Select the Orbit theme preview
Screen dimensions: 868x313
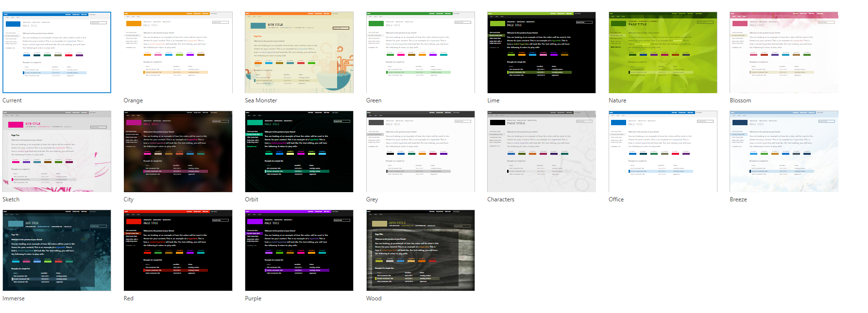[x=299, y=151]
